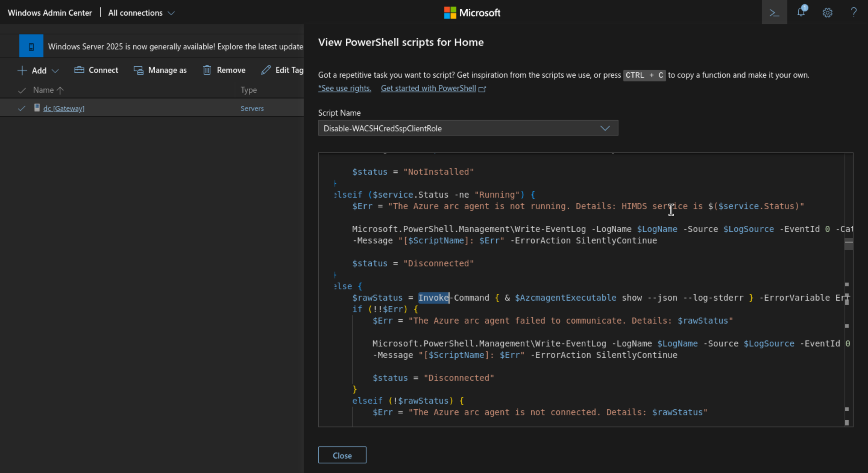The image size is (868, 473).
Task: Click the Windows Admin Center title
Action: (x=50, y=13)
